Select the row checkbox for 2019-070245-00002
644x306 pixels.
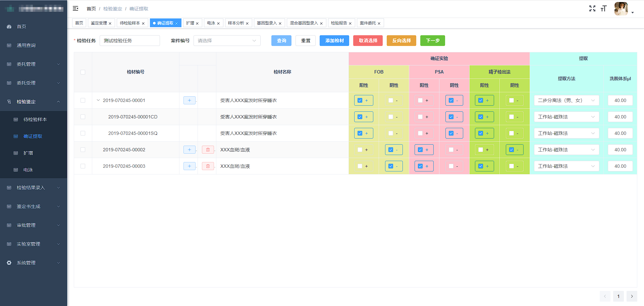(83, 150)
